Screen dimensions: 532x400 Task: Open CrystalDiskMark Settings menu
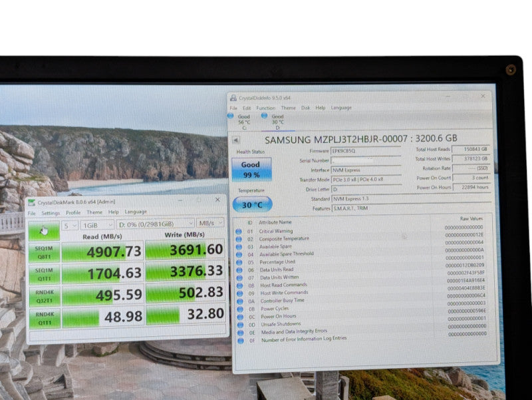51,213
